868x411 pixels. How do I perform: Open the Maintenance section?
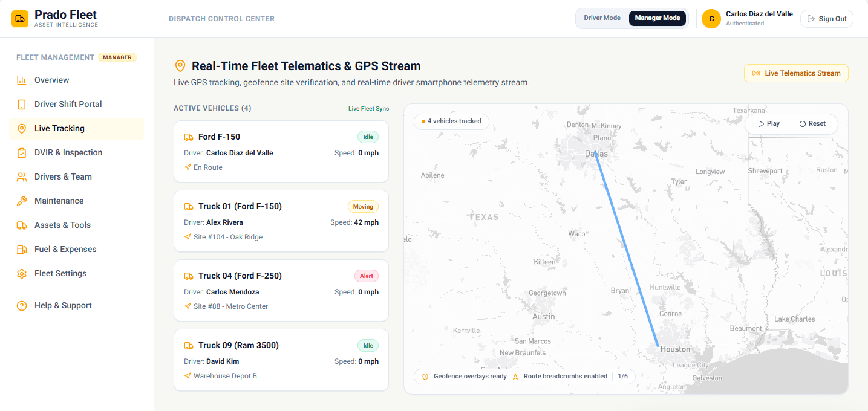click(76, 201)
